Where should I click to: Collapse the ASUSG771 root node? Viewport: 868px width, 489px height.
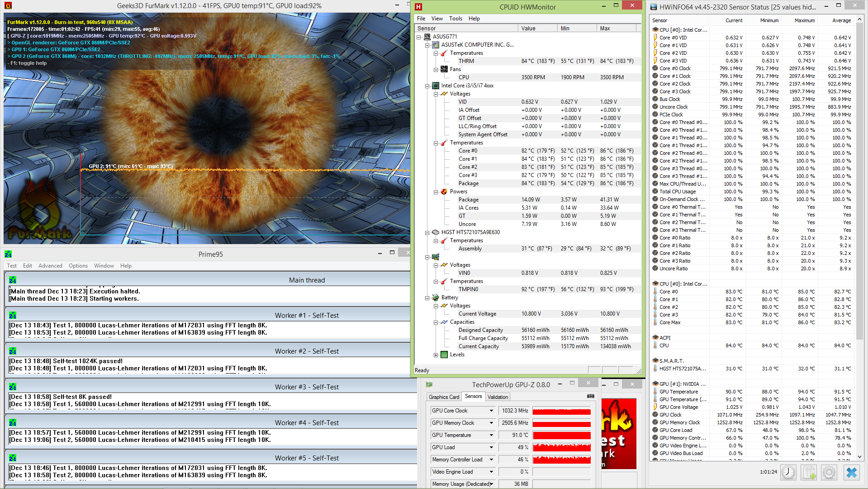[418, 37]
